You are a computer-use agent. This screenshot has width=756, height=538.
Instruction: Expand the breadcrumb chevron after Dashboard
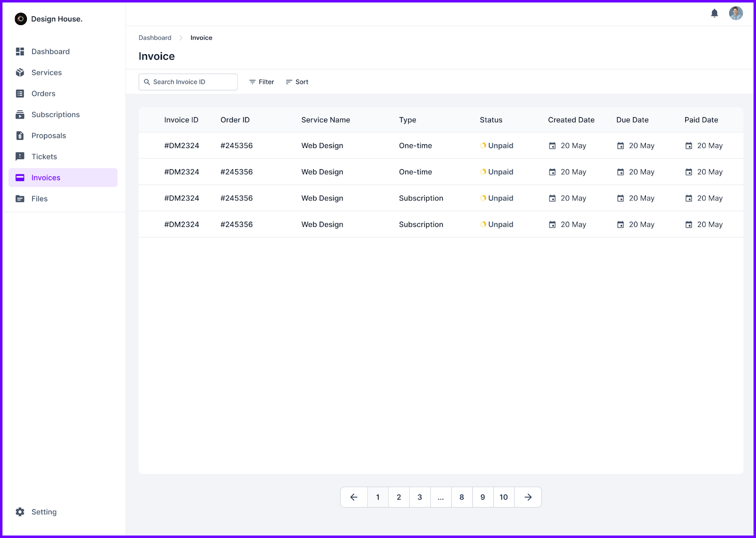[x=180, y=37]
